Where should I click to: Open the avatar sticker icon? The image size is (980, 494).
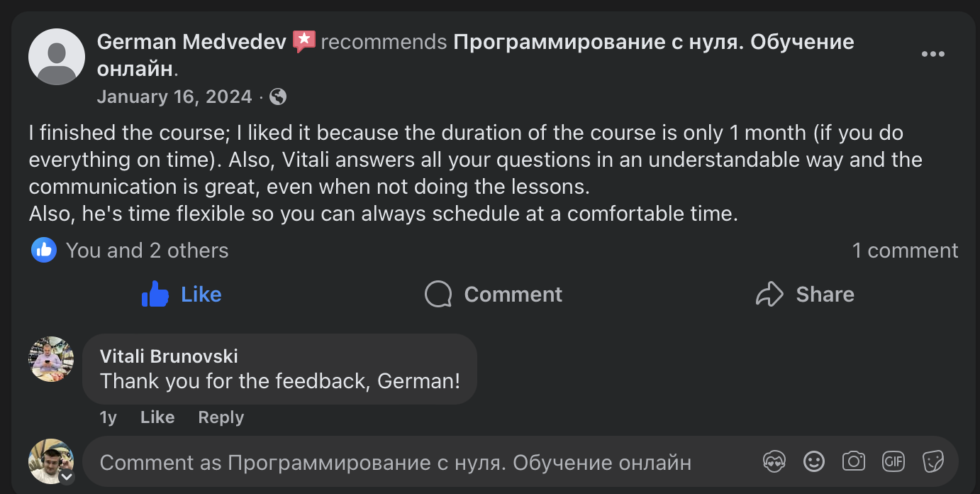[x=774, y=461]
